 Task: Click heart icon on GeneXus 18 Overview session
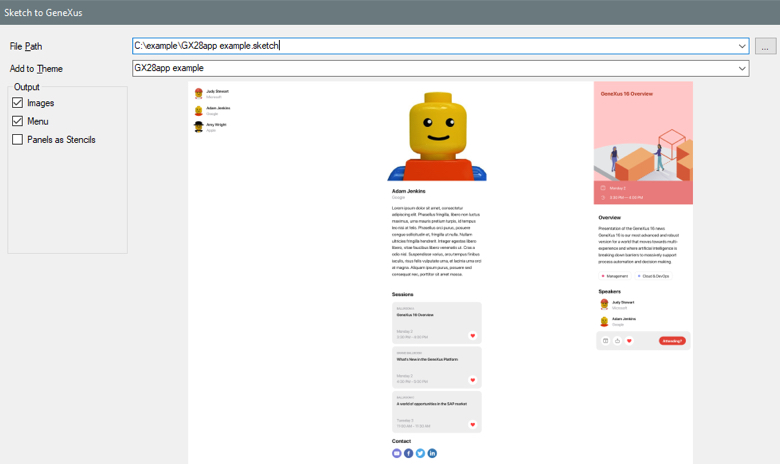(473, 336)
